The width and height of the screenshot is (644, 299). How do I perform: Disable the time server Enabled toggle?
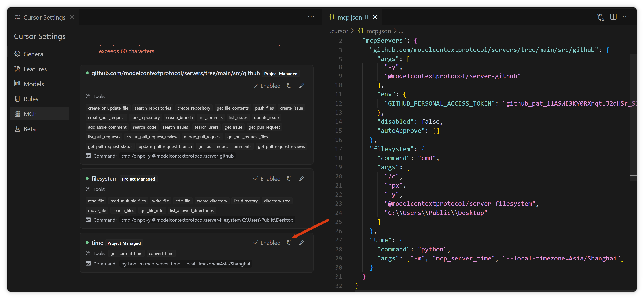click(267, 243)
